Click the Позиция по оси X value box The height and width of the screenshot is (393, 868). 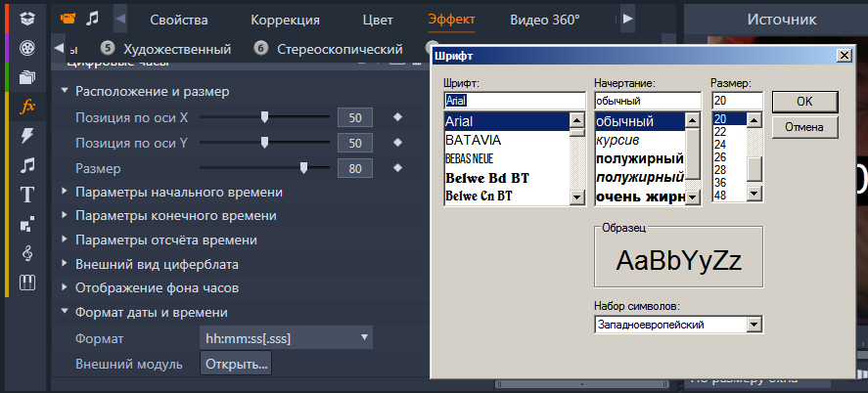355,117
